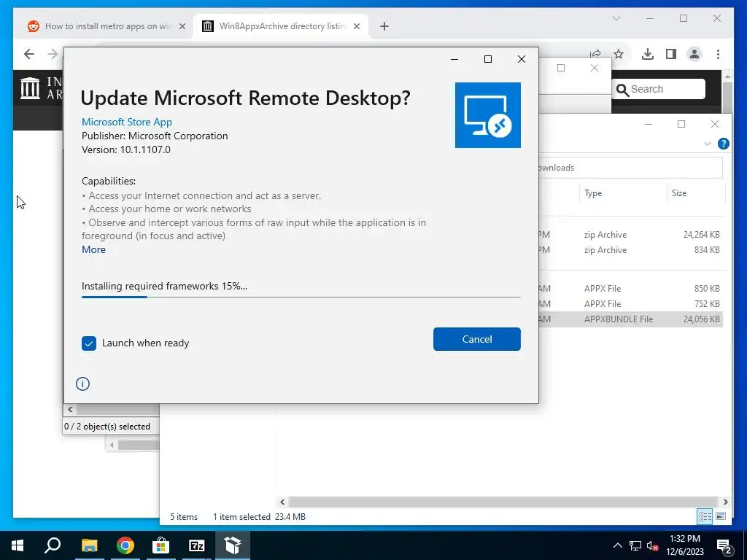
Task: Open taskbar clock showing 1:32 PM
Action: (685, 545)
